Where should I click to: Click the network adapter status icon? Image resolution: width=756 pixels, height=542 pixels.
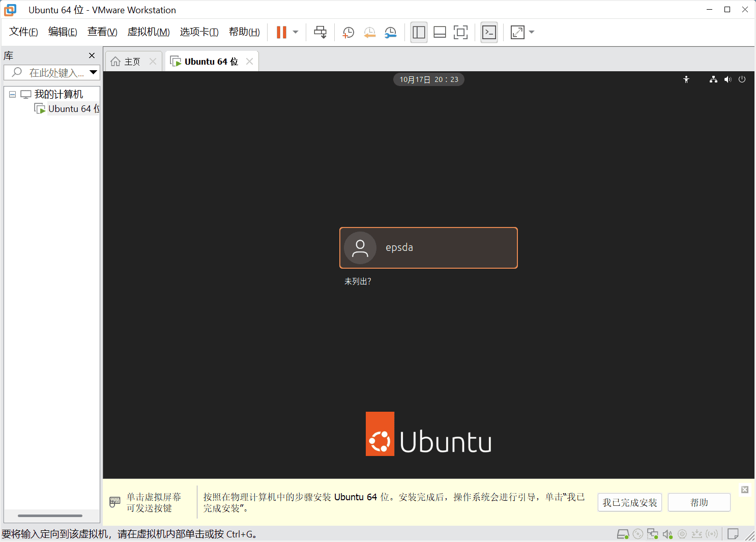[653, 534]
